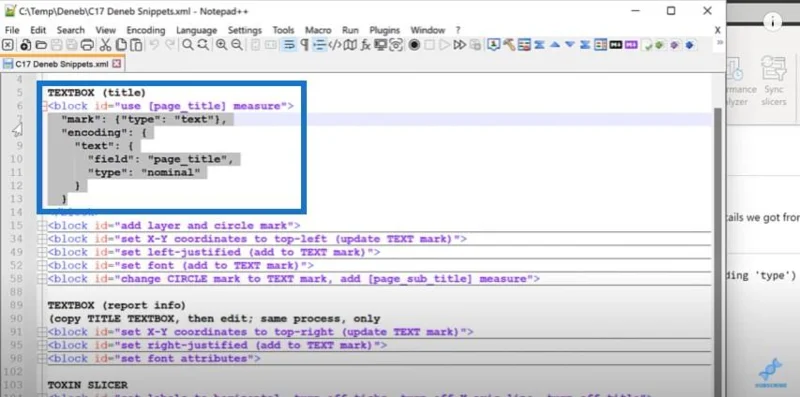This screenshot has width=800, height=397.
Task: Click the Start Recording macro icon
Action: (x=414, y=45)
